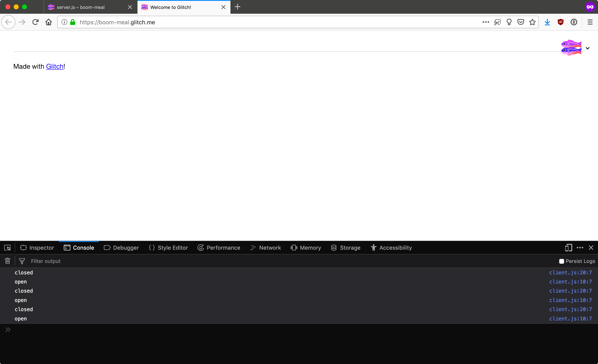Viewport: 598px width, 364px height.
Task: Expand the Glitch button dropdown chevron
Action: coord(588,48)
